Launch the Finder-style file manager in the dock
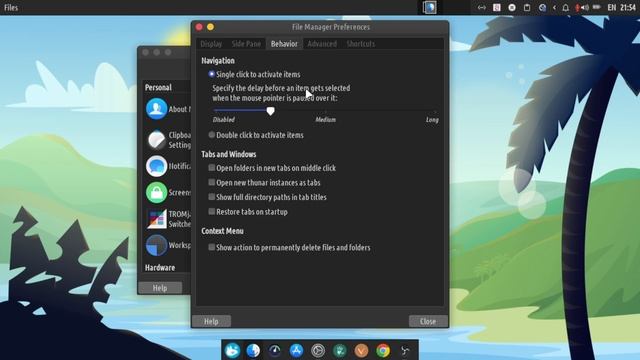Image resolution: width=640 pixels, height=360 pixels. 253,350
